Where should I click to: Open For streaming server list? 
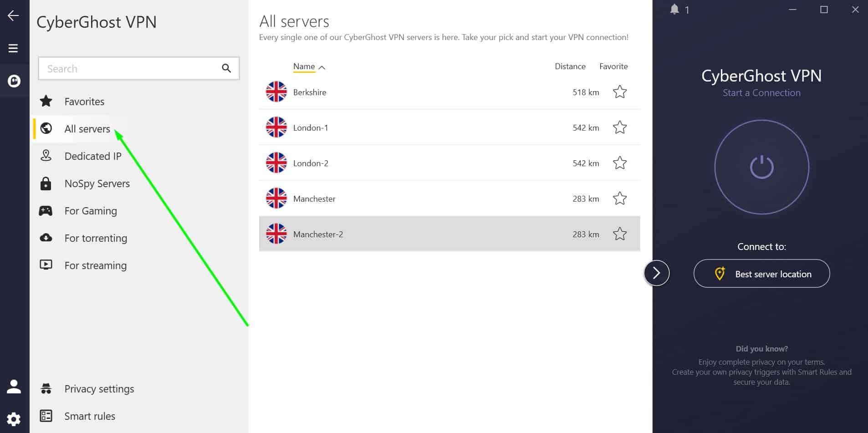point(96,265)
